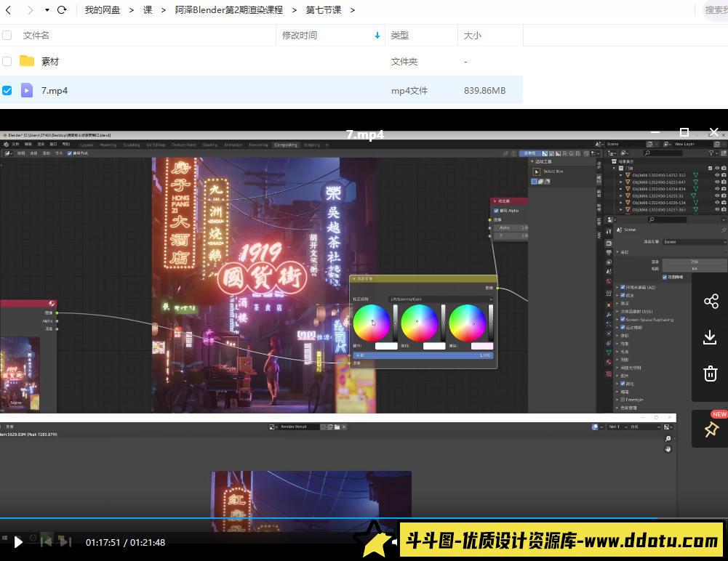Screen dimensions: 728x561
Task: Check the box for the 素材 folder
Action: (x=7, y=61)
